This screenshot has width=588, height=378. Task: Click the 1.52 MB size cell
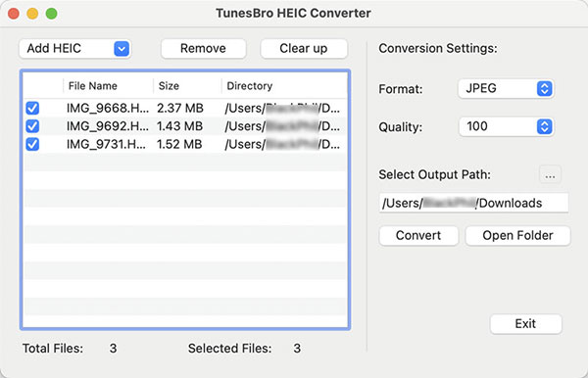(x=179, y=144)
